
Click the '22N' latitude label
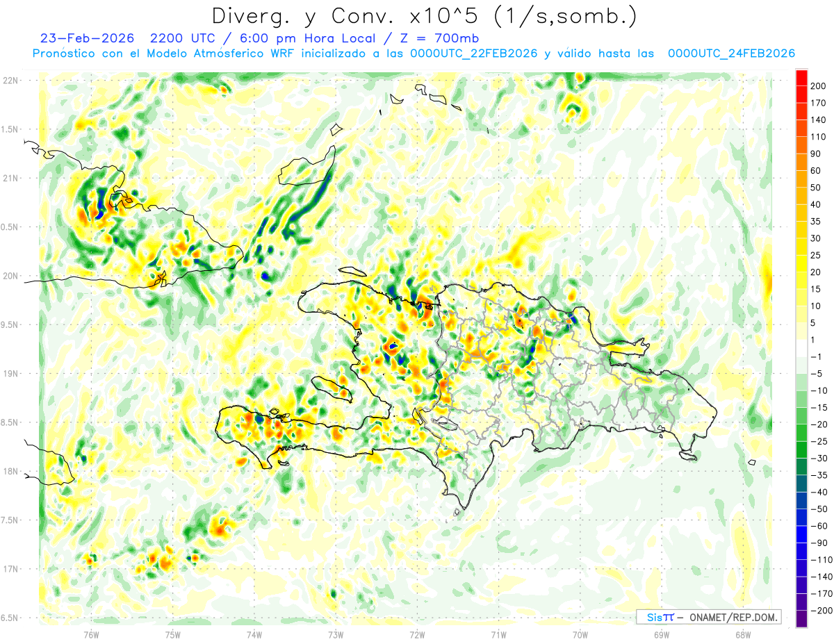tap(9, 81)
